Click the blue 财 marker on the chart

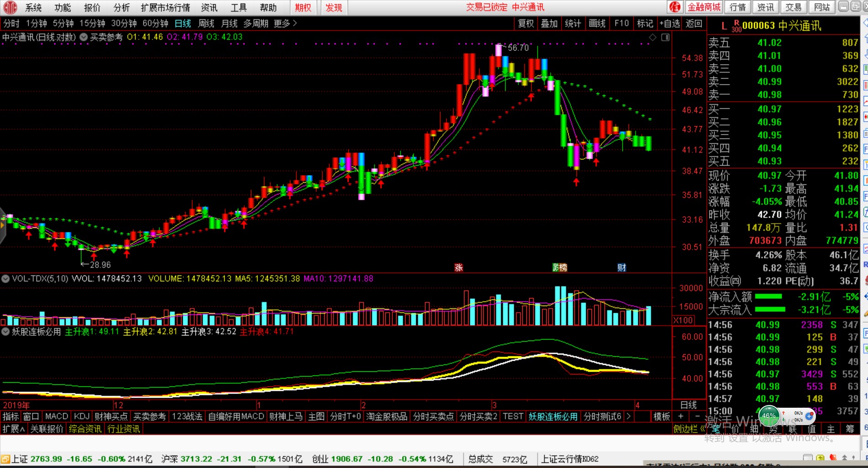point(622,268)
